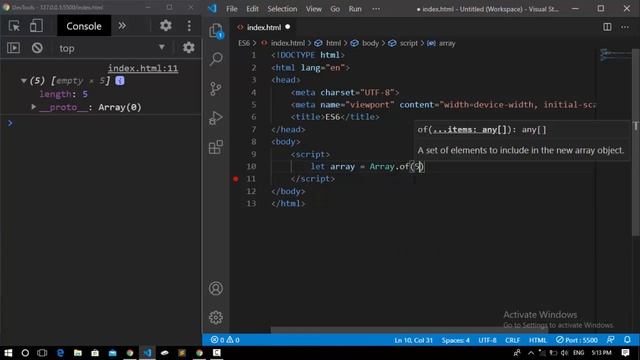Open DevTools settings gear

coord(165,26)
